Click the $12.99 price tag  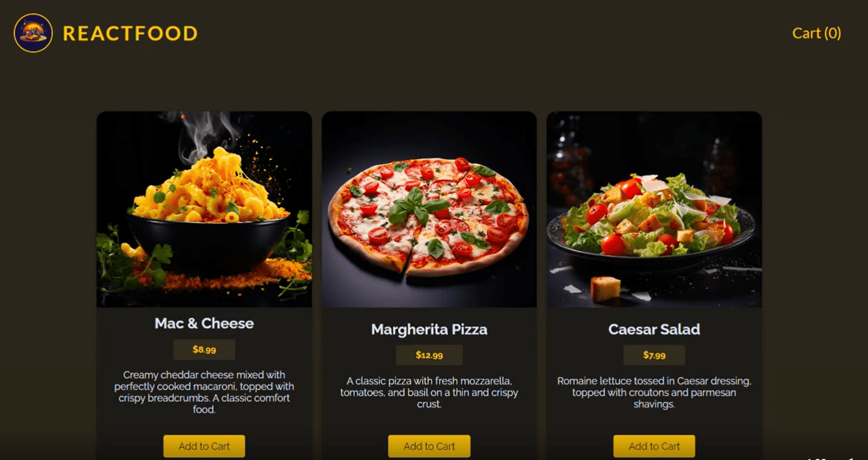[429, 355]
